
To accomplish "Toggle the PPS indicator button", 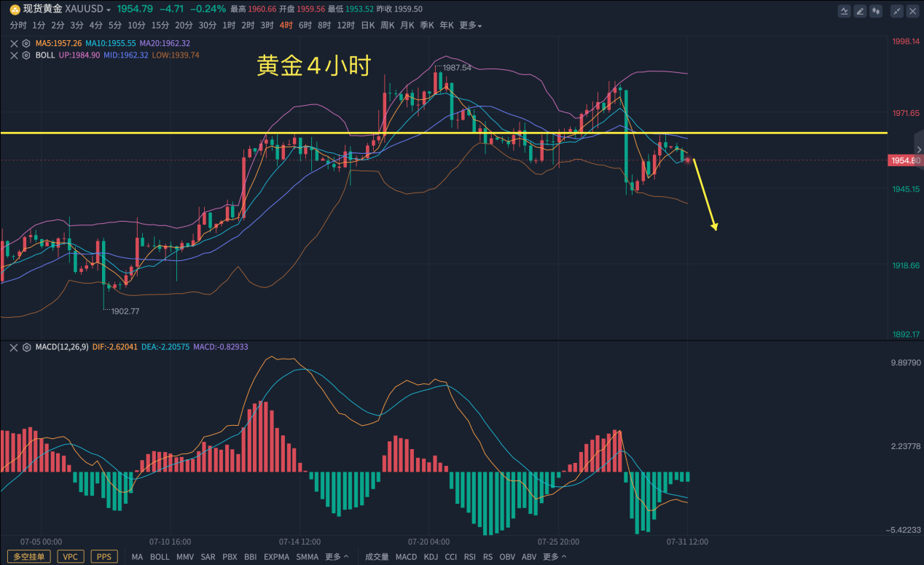I will pyautogui.click(x=104, y=557).
